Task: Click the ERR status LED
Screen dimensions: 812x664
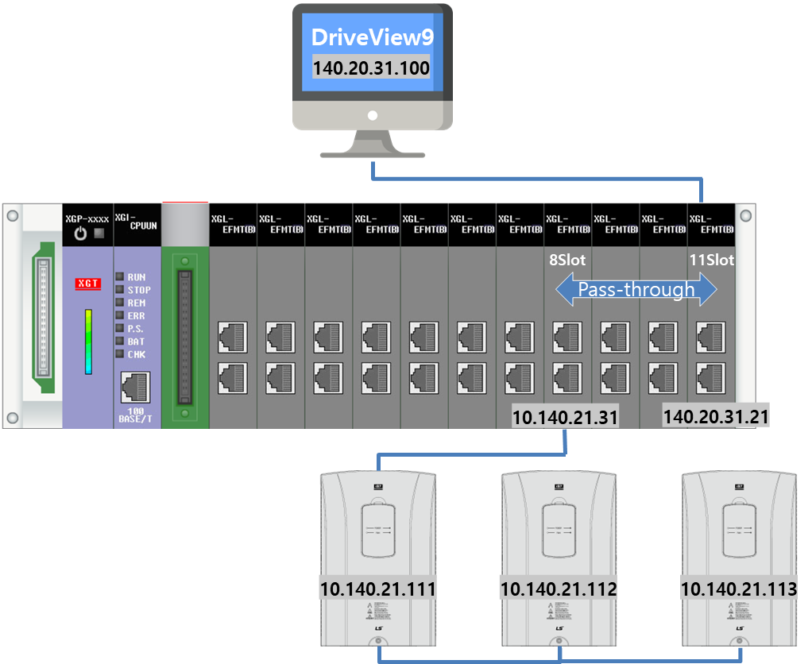Action: [x=119, y=315]
